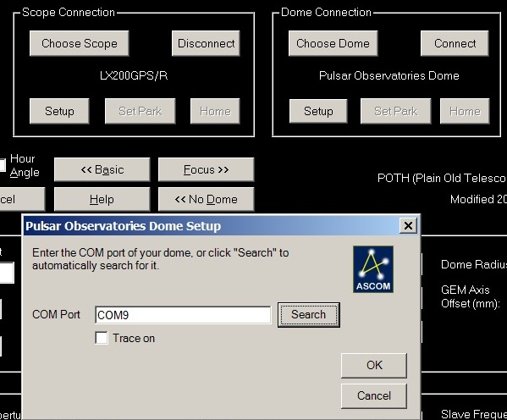
Task: Click the Choose Dome button
Action: point(333,43)
